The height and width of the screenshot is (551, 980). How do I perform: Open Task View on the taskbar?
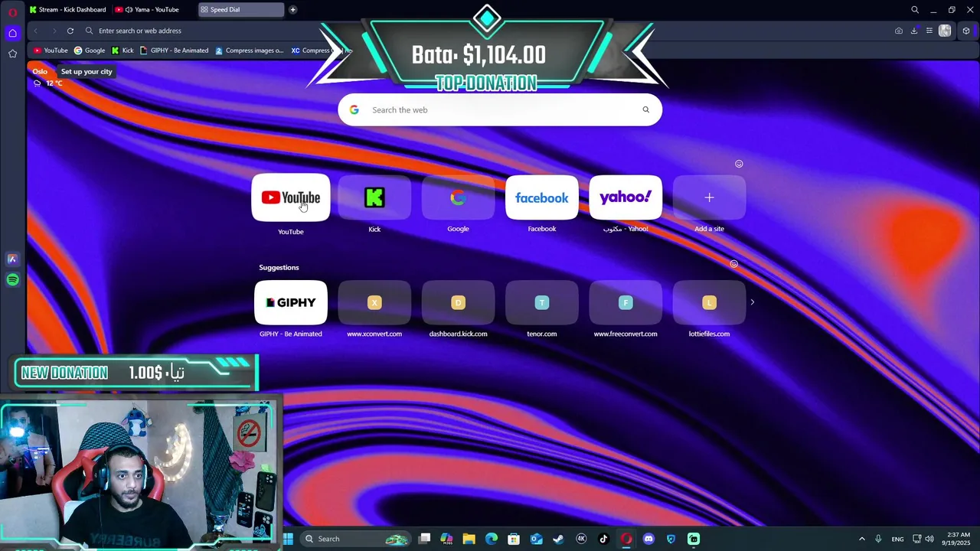(x=425, y=539)
